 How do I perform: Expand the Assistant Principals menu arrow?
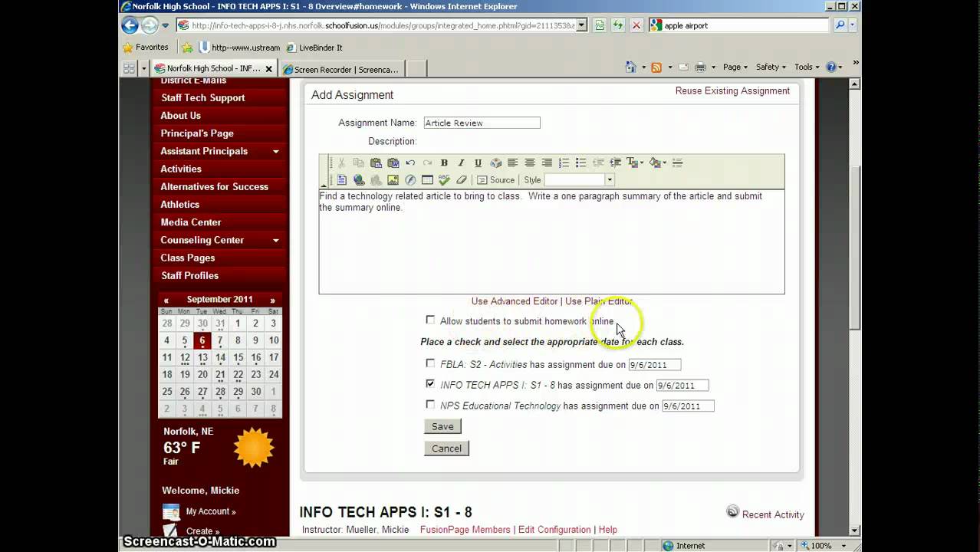(x=275, y=152)
